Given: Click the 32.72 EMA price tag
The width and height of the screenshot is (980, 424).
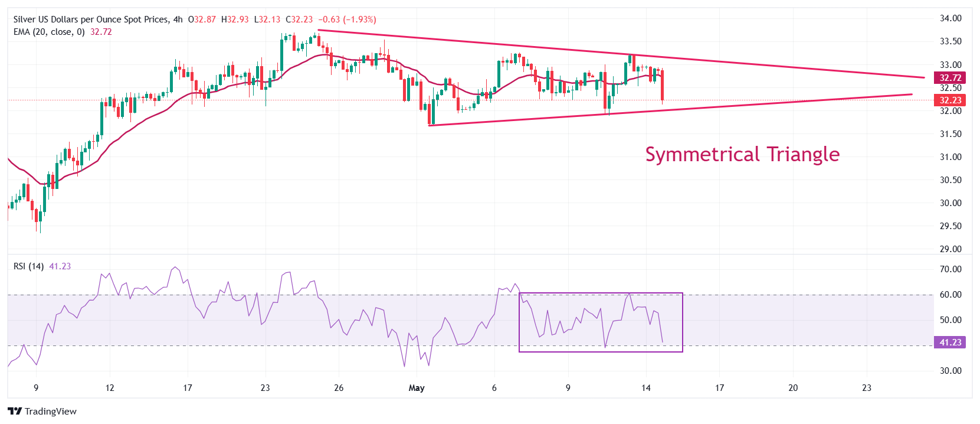Looking at the screenshot, I should tap(950, 78).
